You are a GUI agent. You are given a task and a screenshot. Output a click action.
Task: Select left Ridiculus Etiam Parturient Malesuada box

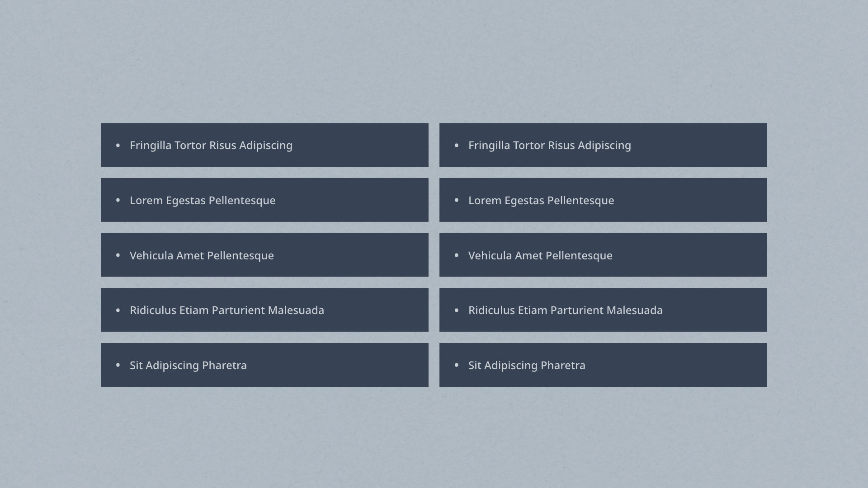[x=264, y=310]
